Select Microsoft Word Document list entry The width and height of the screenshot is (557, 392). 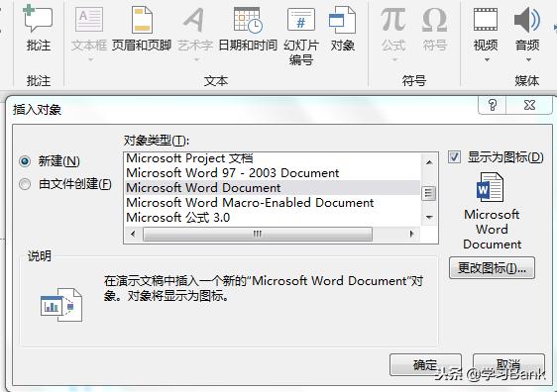[273, 188]
